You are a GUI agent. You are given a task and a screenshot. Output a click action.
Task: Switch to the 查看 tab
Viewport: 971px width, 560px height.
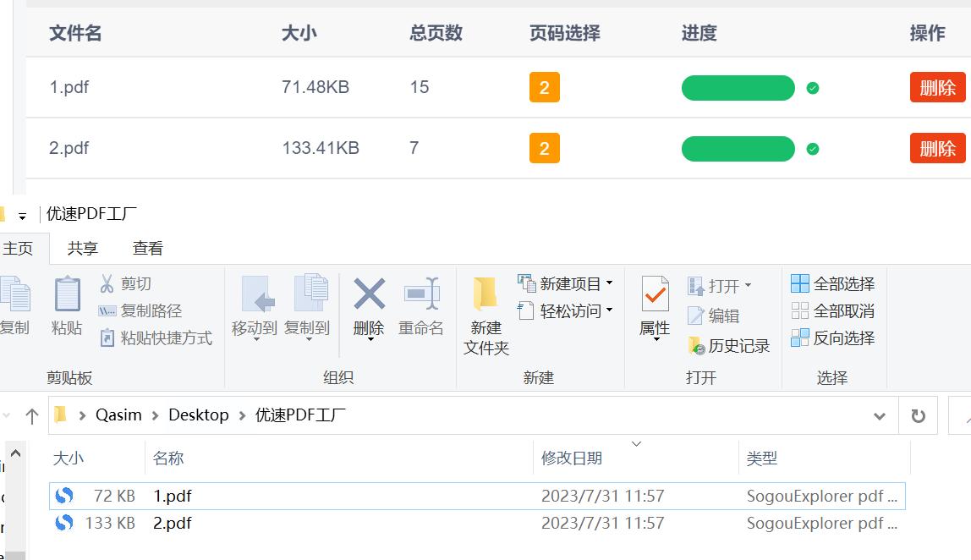coord(148,247)
